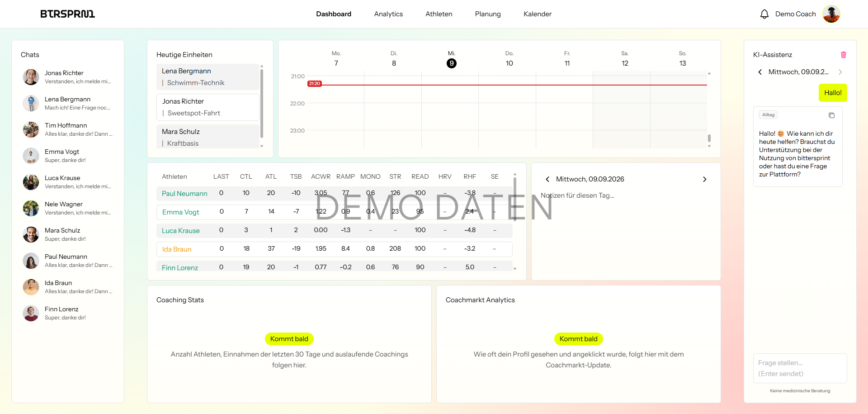Copy the assistant reply with copy icon
Viewport: 868px width, 414px height.
831,115
